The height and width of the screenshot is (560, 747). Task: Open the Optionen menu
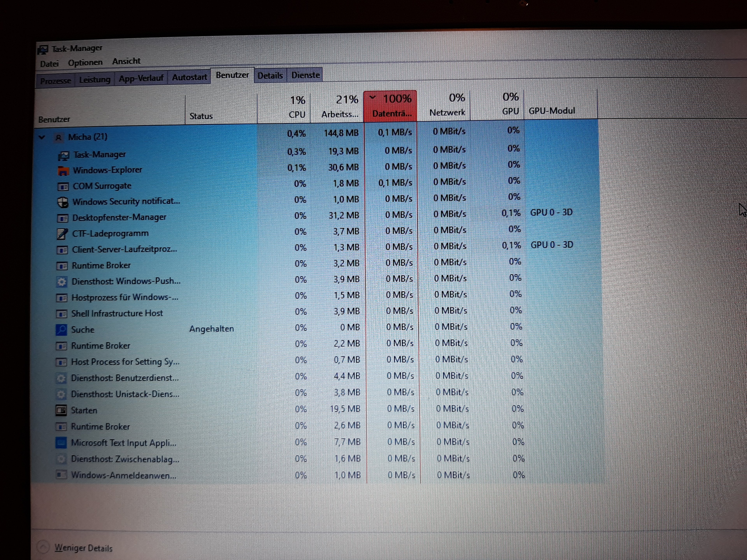tap(85, 63)
